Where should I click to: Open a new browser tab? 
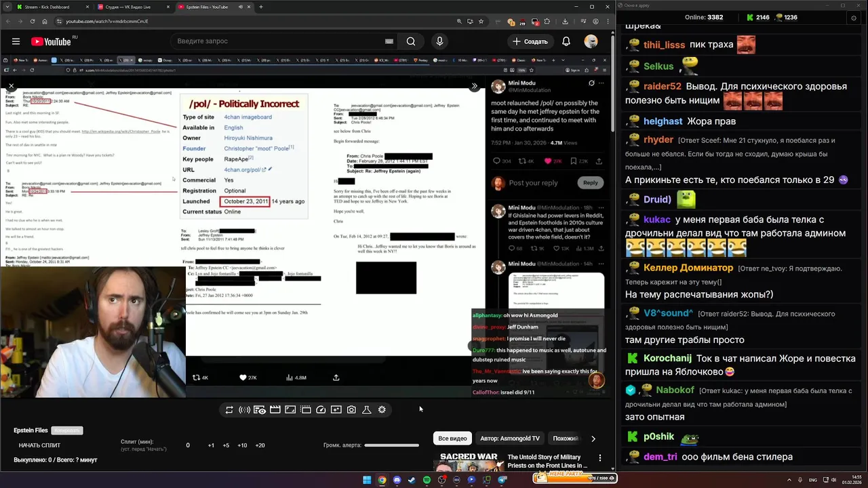[x=261, y=7]
